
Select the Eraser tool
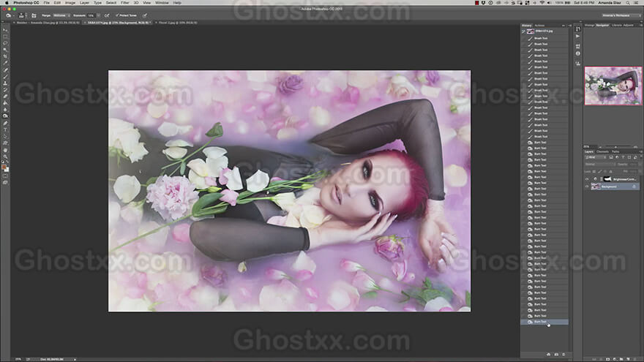(x=5, y=97)
